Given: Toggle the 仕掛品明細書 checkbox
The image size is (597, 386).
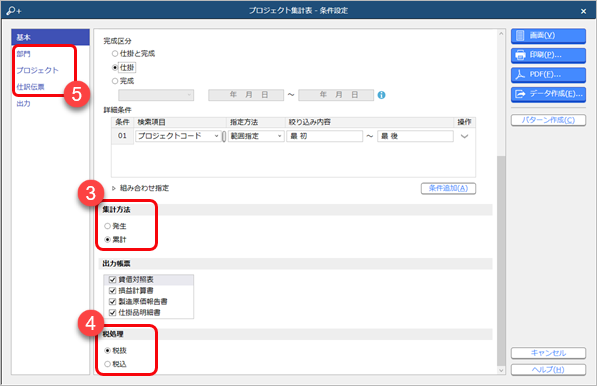Looking at the screenshot, I should [112, 313].
